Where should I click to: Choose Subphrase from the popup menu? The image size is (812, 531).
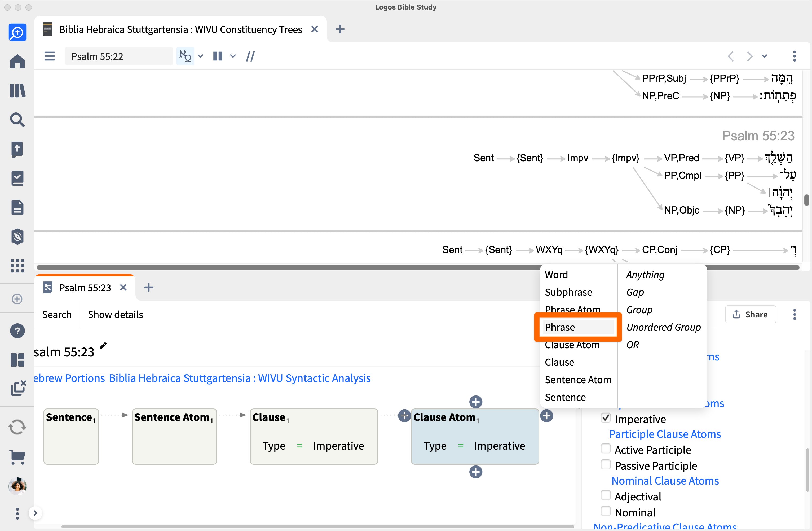[x=568, y=292]
